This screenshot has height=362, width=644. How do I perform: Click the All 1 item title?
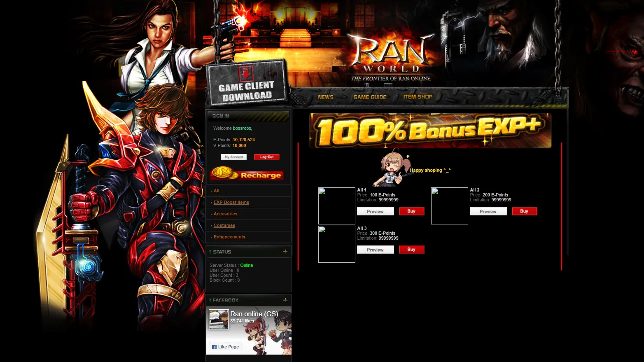(362, 190)
